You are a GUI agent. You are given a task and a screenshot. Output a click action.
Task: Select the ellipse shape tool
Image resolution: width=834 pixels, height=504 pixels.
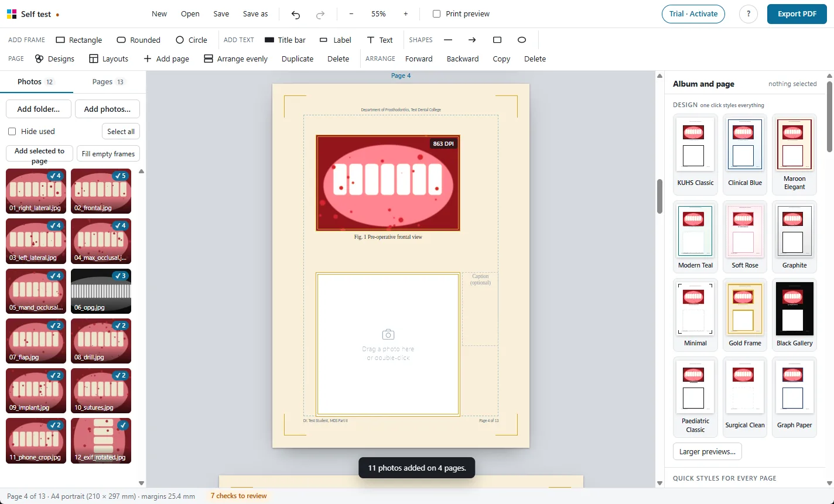click(x=522, y=40)
